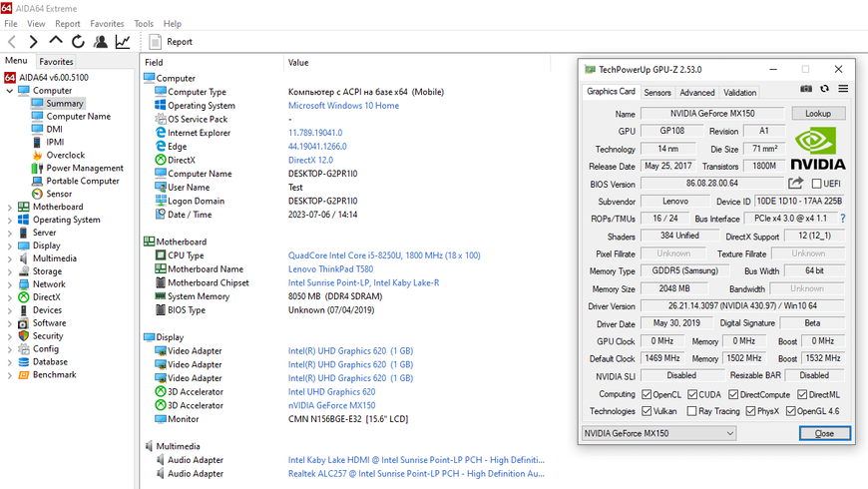Toggle the OpenGL 4.6 checkbox
868x489 pixels.
pos(790,411)
